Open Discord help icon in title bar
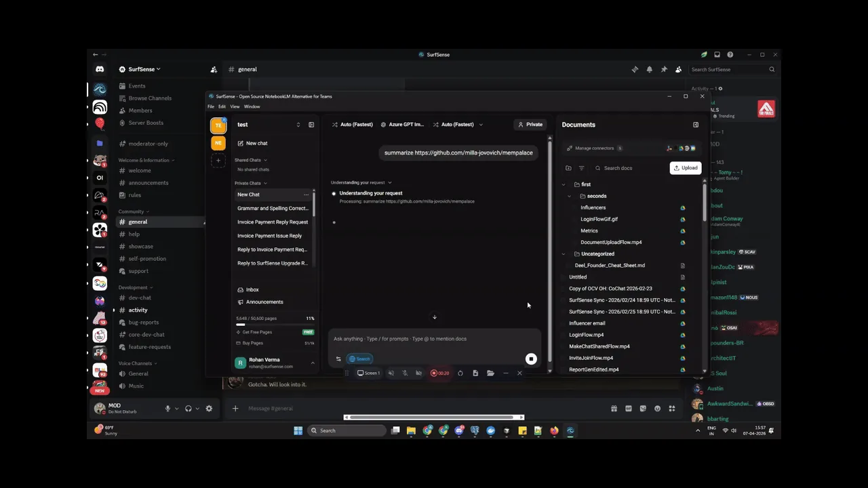The width and height of the screenshot is (868, 488). [x=730, y=54]
